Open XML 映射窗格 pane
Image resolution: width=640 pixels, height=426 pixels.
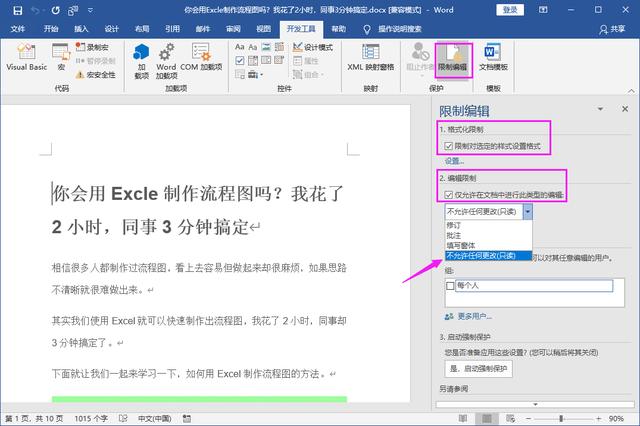(371, 58)
